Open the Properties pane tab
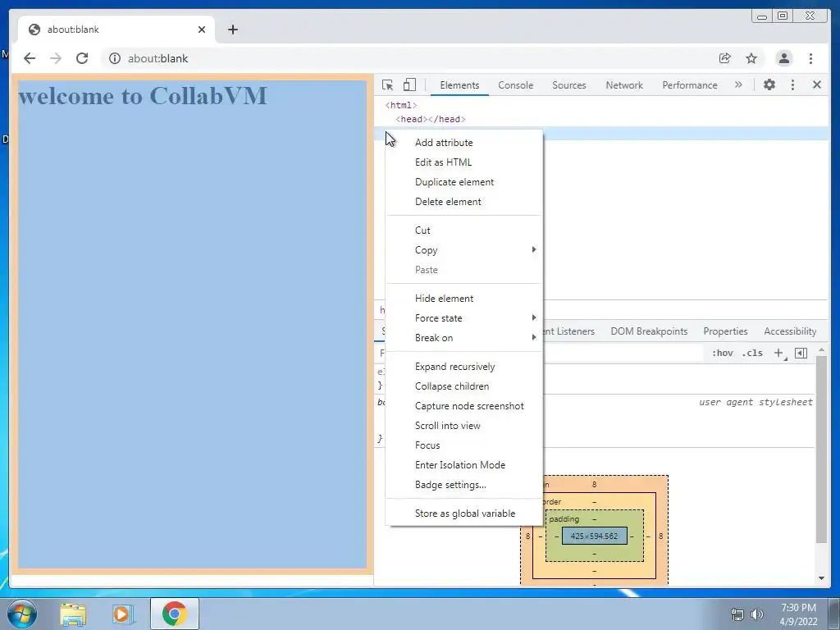The width and height of the screenshot is (840, 630). point(725,331)
